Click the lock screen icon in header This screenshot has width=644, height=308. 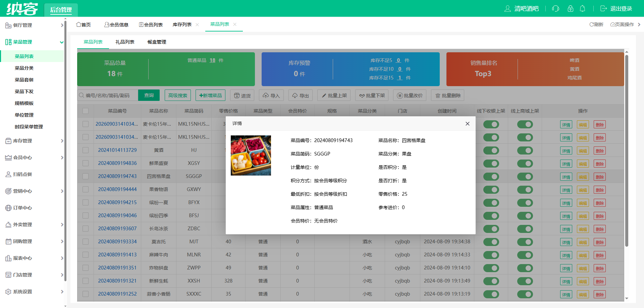(570, 9)
